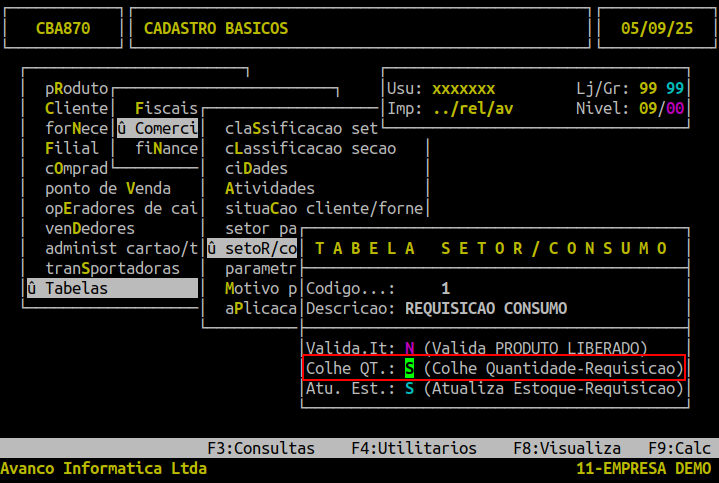
Task: Open opEradores de cai entry
Action: point(121,209)
